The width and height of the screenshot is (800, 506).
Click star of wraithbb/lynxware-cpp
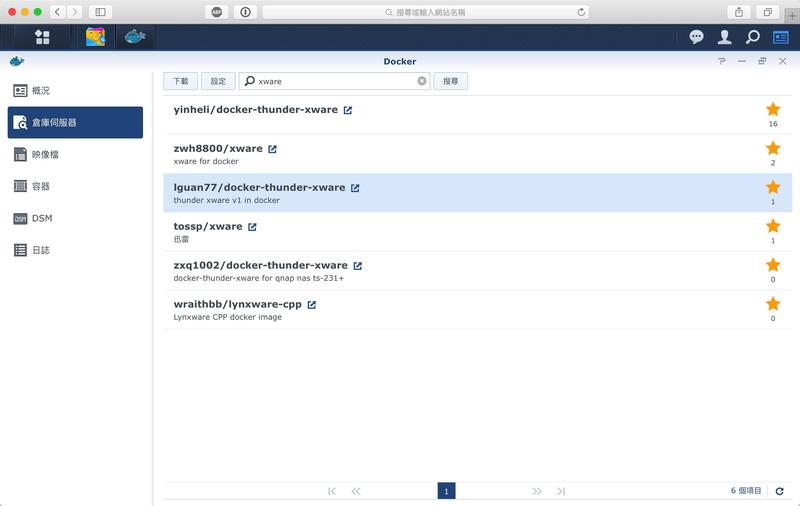pos(773,303)
